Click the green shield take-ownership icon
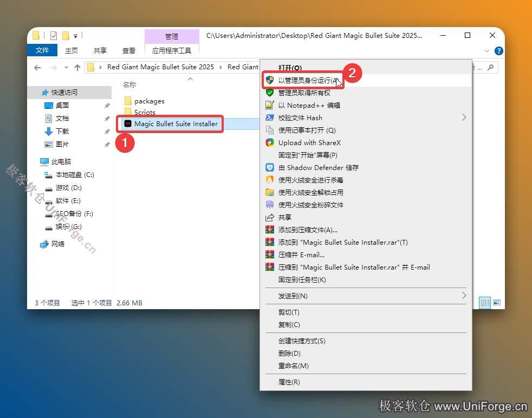 pos(270,93)
